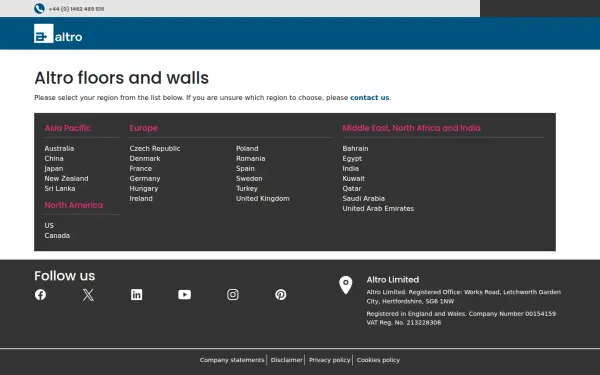600x375 pixels.
Task: Select France region
Action: (x=140, y=169)
